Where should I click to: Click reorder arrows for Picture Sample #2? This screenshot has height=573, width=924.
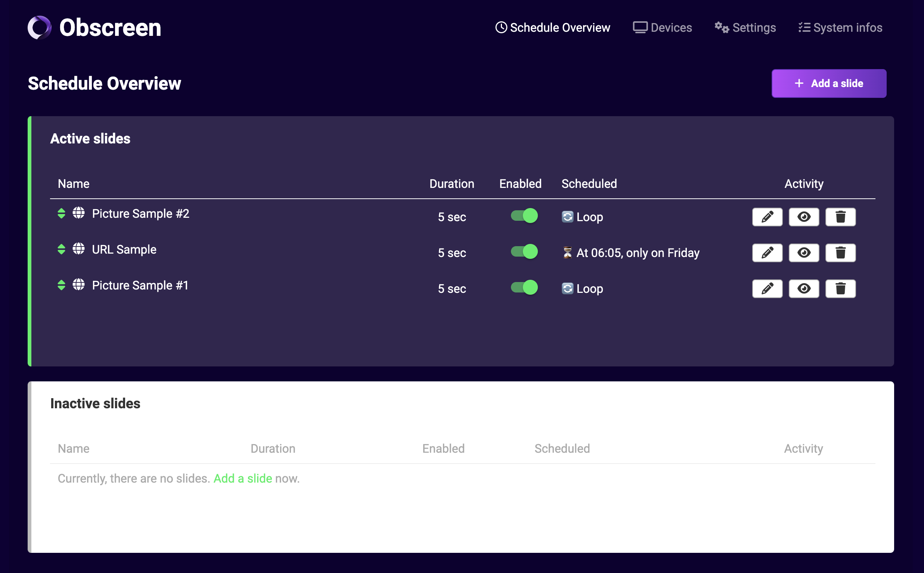[x=61, y=213]
